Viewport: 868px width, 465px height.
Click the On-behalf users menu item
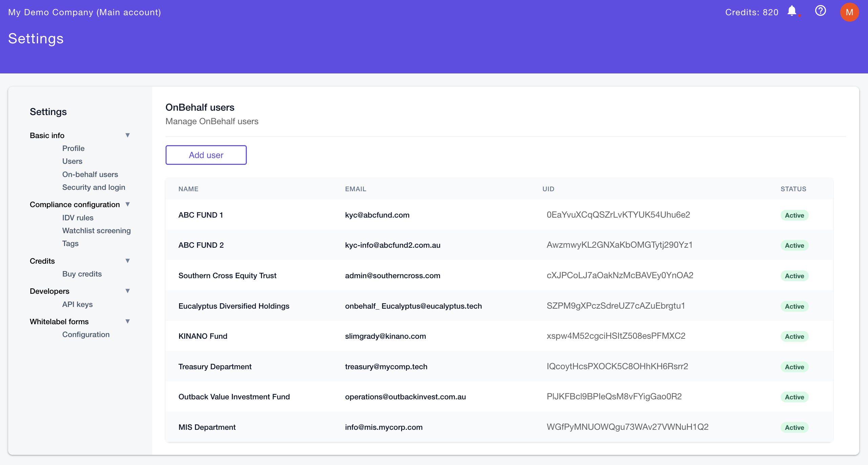(90, 173)
